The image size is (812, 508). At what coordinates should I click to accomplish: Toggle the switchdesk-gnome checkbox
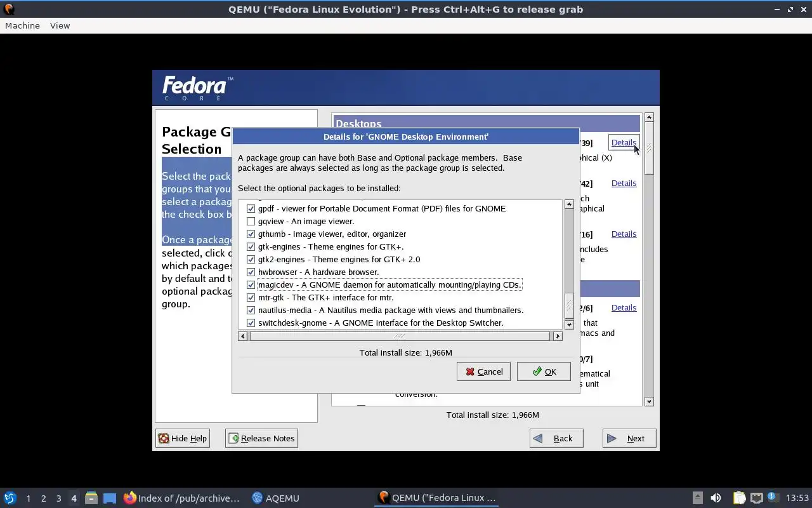click(x=251, y=323)
